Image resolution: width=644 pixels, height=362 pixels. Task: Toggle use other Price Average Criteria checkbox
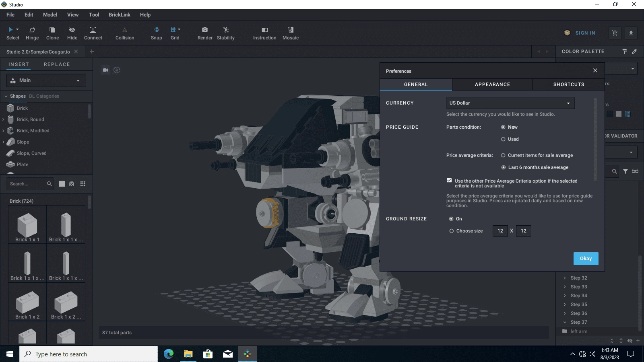coord(449,181)
